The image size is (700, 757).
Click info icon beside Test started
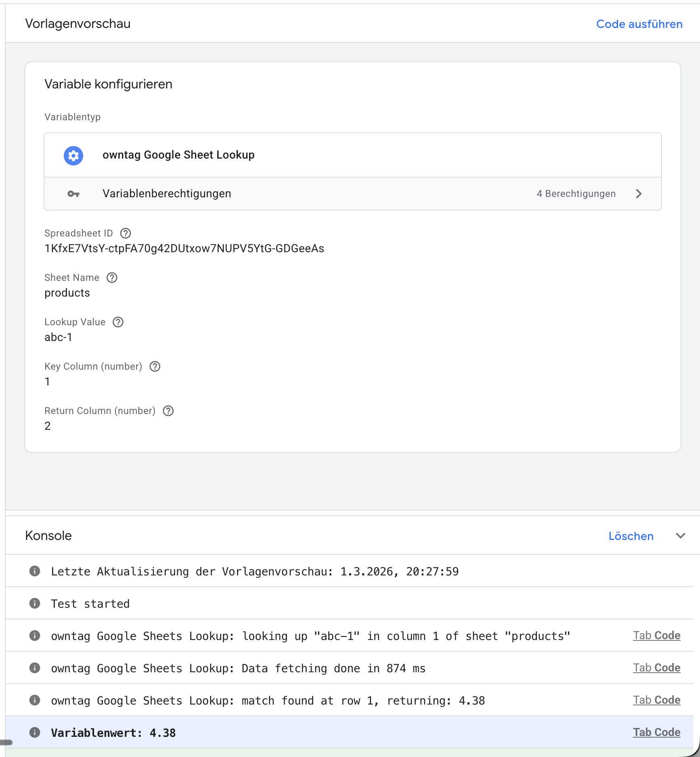click(x=35, y=603)
